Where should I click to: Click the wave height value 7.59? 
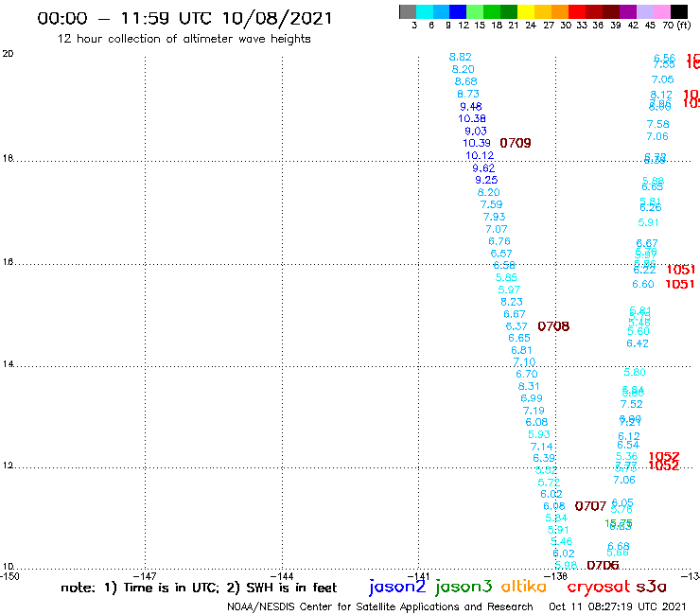pos(491,204)
